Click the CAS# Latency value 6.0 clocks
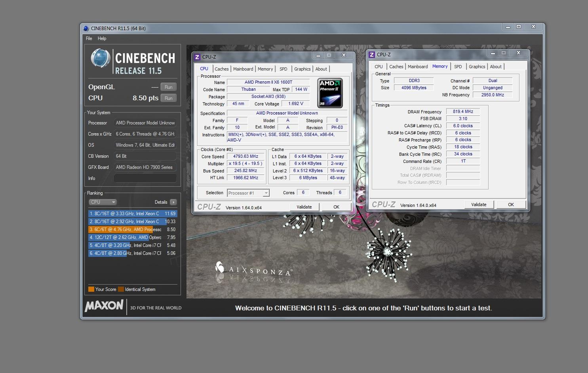The width and height of the screenshot is (588, 373). point(463,126)
